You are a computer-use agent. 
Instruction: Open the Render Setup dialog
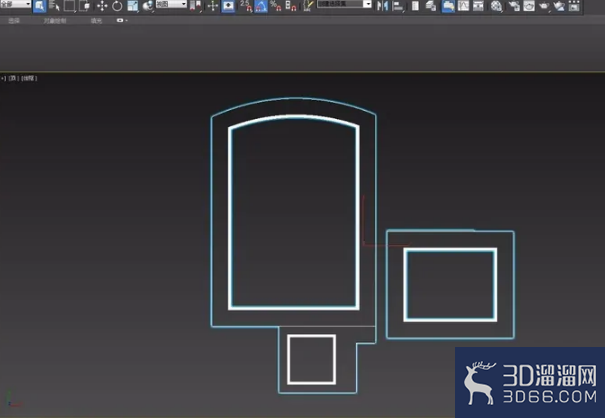click(x=514, y=6)
